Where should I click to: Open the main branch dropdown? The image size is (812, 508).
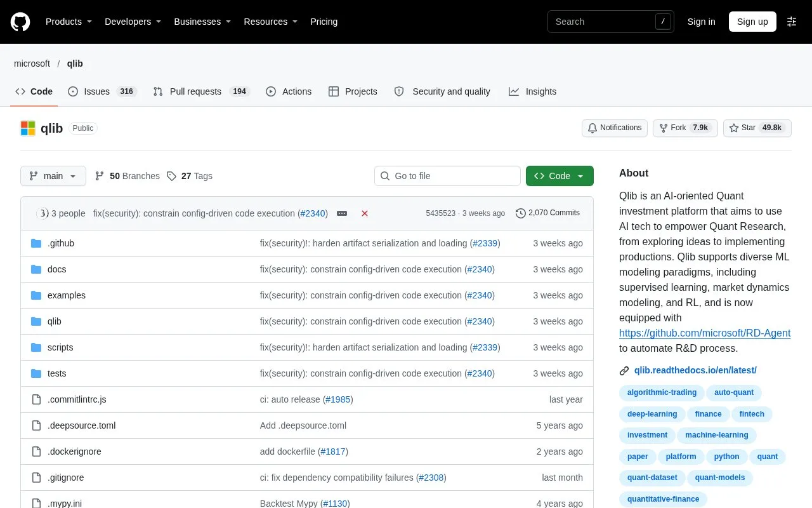tap(53, 176)
